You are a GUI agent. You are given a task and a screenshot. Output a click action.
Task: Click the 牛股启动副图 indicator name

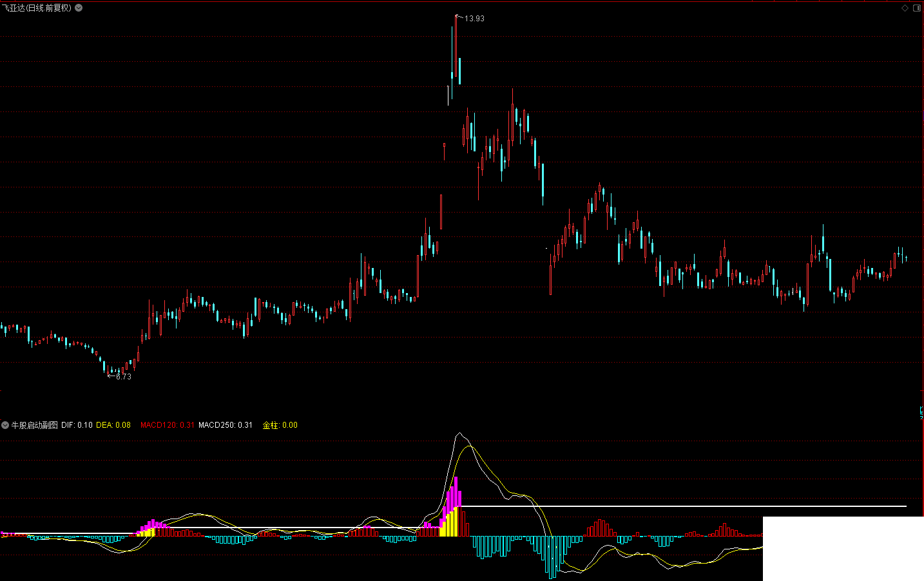(x=35, y=425)
